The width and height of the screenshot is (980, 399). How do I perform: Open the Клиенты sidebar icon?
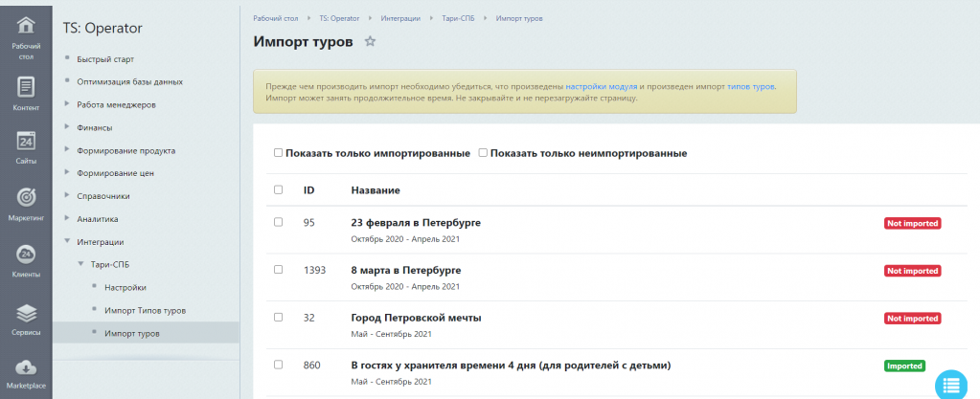[26, 261]
